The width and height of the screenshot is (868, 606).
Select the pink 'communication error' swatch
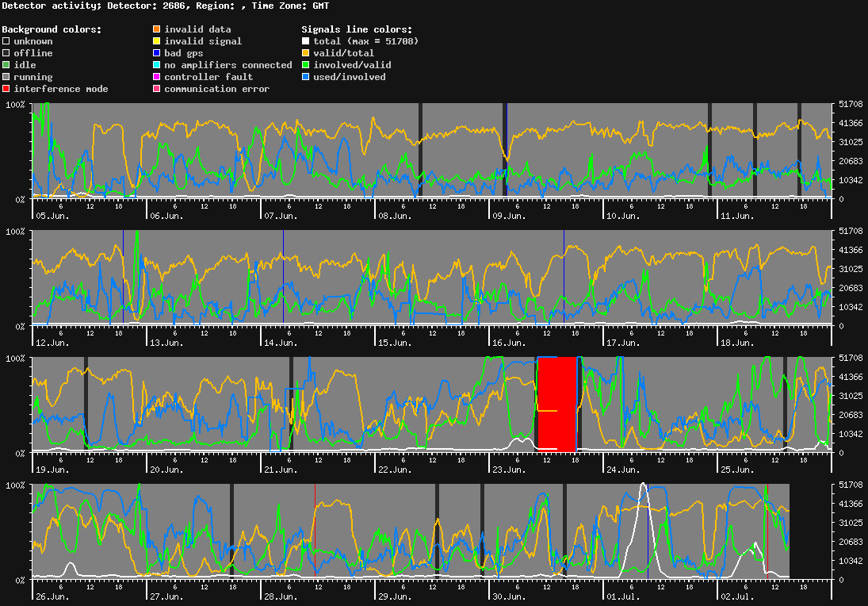[x=157, y=89]
